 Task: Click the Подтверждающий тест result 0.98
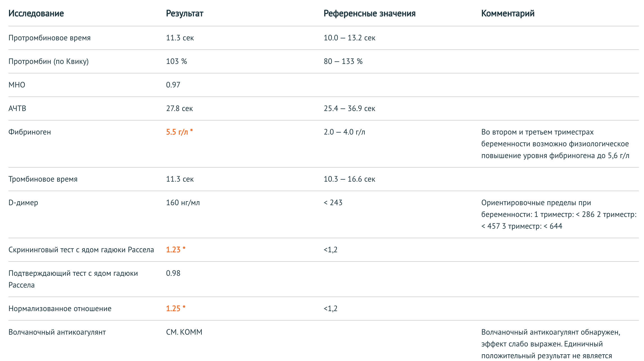coord(173,273)
